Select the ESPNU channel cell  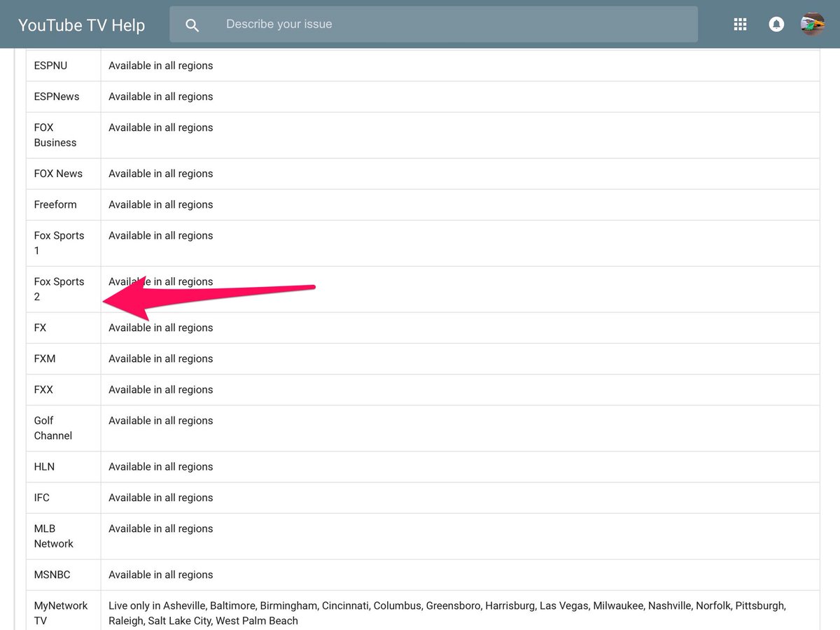pyautogui.click(x=64, y=66)
